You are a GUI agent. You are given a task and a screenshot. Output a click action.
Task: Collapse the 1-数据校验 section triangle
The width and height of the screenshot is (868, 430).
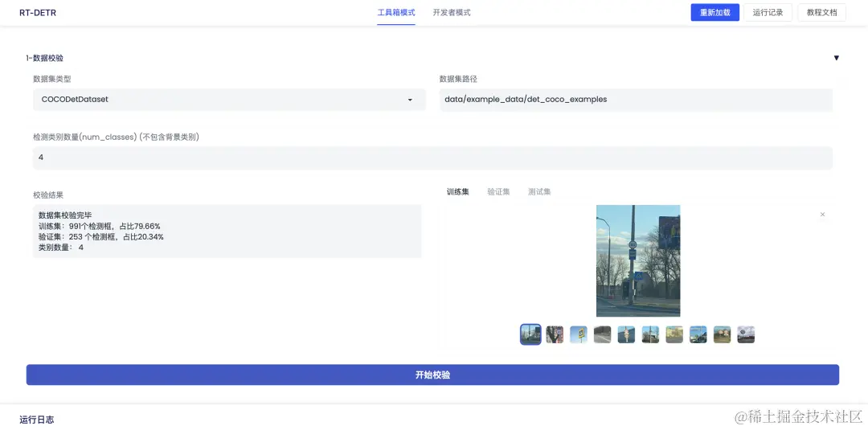click(836, 58)
